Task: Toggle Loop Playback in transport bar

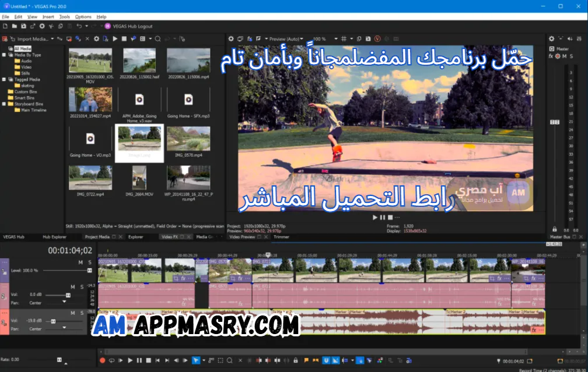Action: (x=111, y=360)
